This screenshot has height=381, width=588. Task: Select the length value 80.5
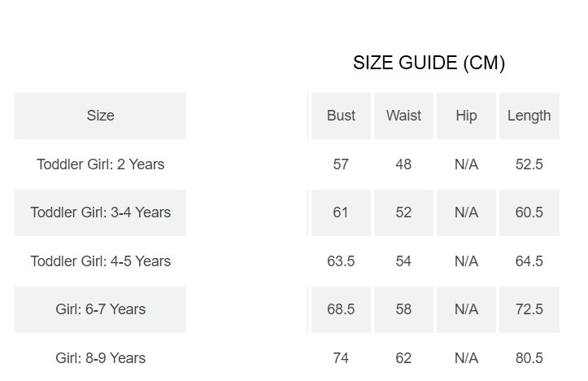(x=529, y=358)
